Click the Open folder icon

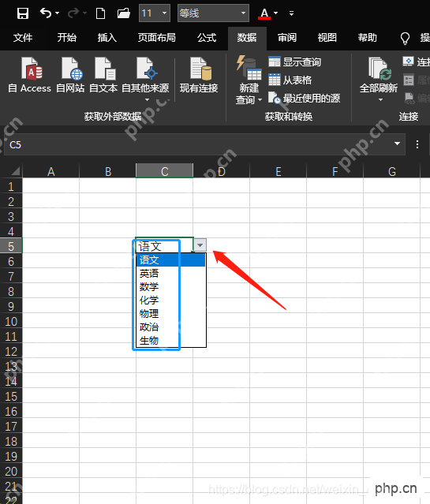(x=124, y=13)
